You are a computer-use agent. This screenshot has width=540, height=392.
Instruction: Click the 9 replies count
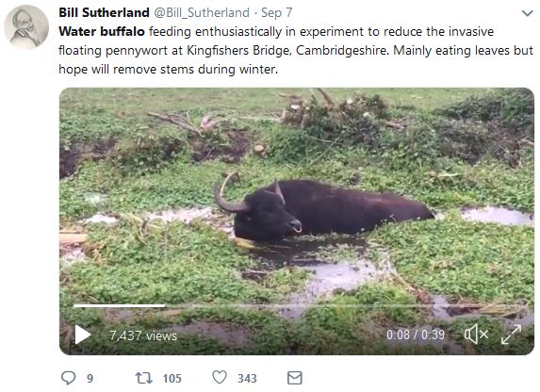tap(90, 378)
